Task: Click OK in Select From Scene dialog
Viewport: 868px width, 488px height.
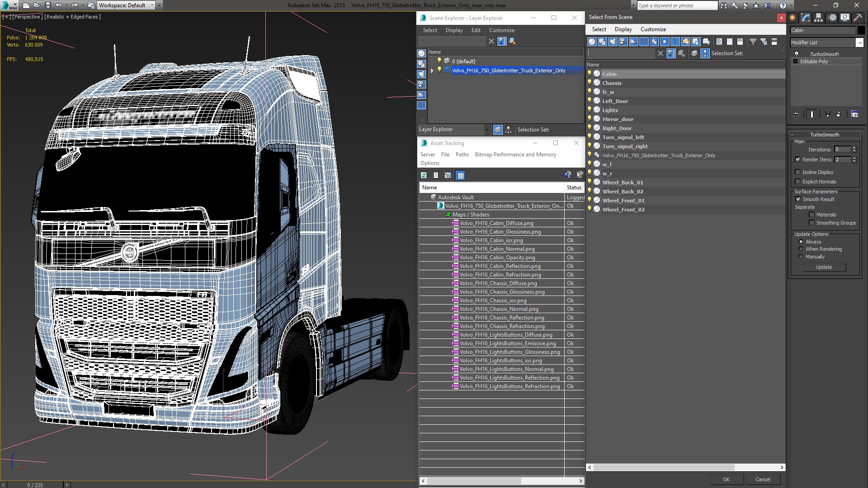Action: pyautogui.click(x=726, y=479)
